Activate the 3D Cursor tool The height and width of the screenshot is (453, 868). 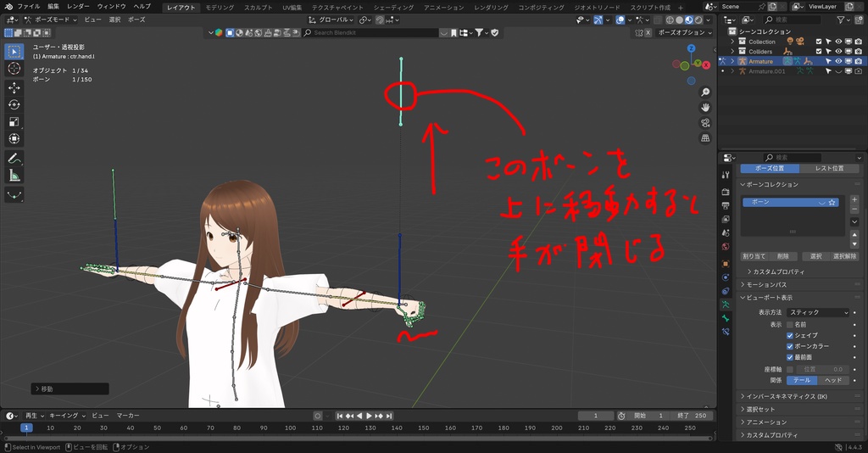pos(14,68)
